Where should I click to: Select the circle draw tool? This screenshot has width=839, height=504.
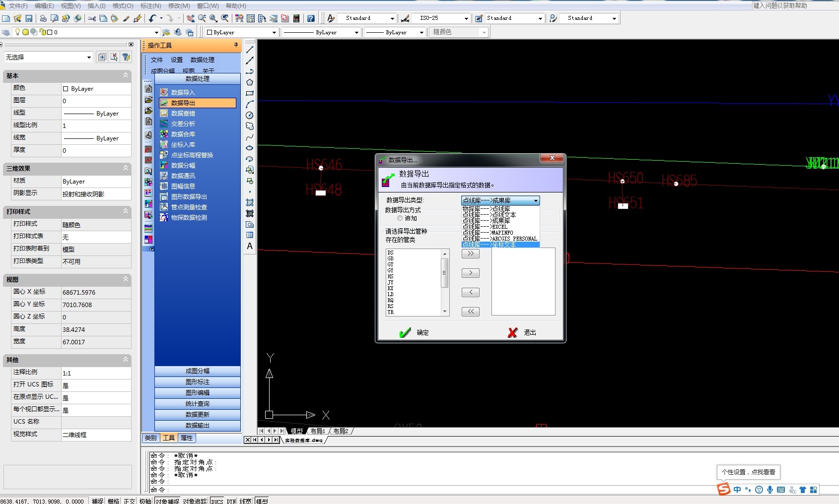[250, 115]
